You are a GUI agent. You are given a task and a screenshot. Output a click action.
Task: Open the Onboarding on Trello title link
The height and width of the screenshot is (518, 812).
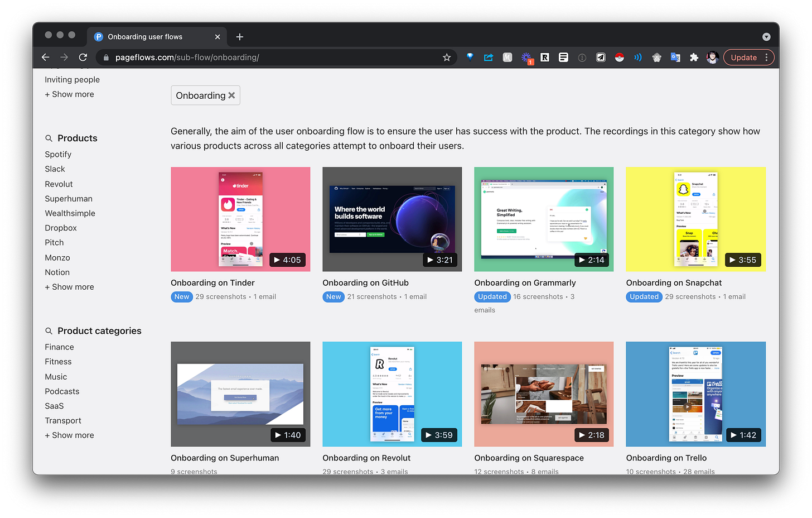(666, 458)
